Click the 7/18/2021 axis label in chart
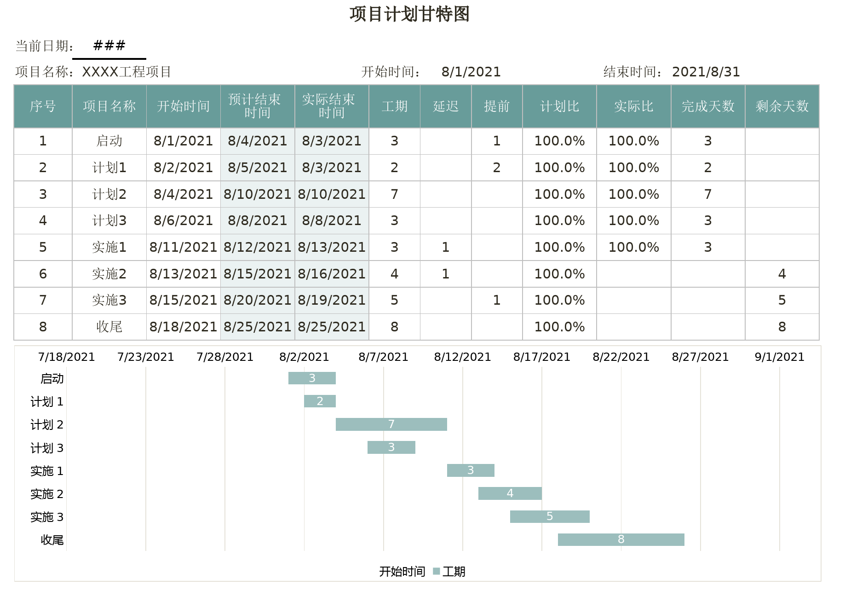Viewport: 868px width, 591px height. pyautogui.click(x=66, y=357)
